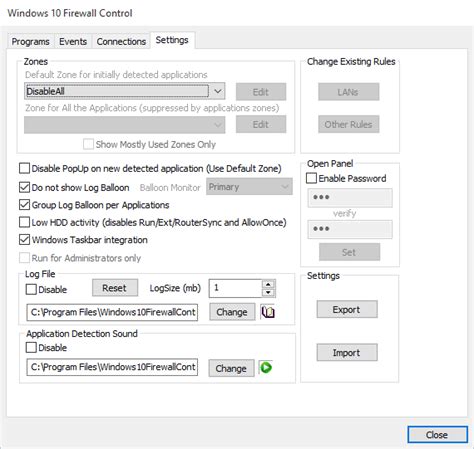Click the log file path field
Image resolution: width=474 pixels, height=449 pixels.
(x=112, y=312)
